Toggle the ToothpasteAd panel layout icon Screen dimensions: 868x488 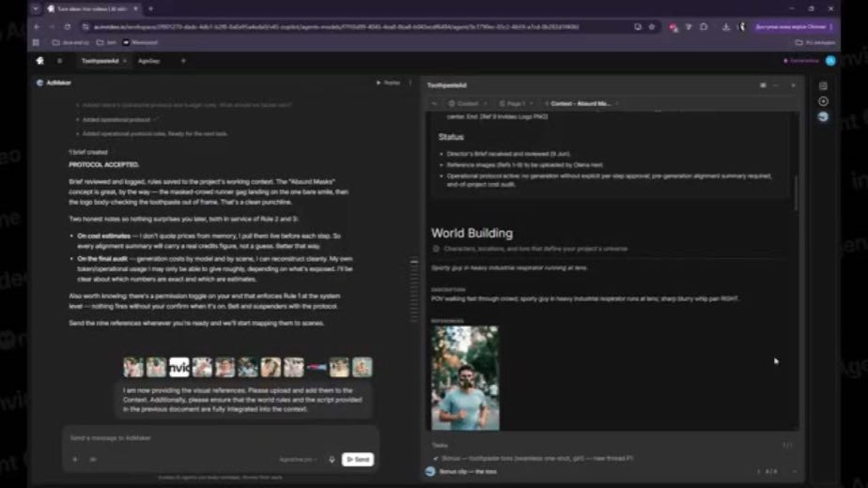point(763,85)
